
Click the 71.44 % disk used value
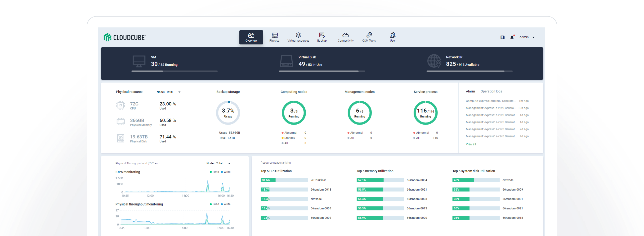tap(167, 137)
